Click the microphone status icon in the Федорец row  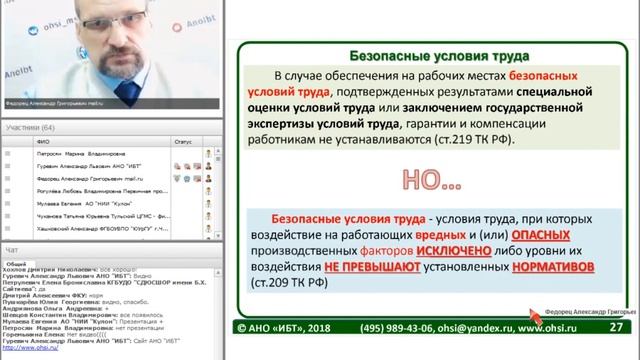coord(177,178)
